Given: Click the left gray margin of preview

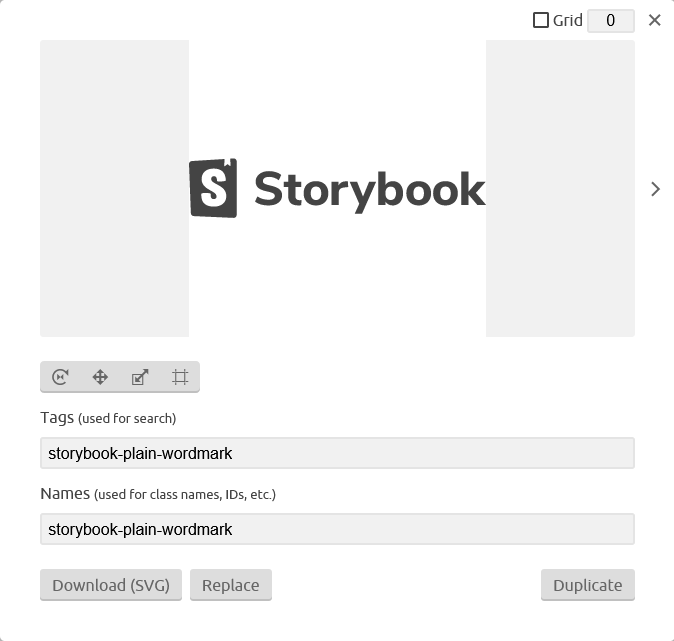Looking at the screenshot, I should 114,188.
